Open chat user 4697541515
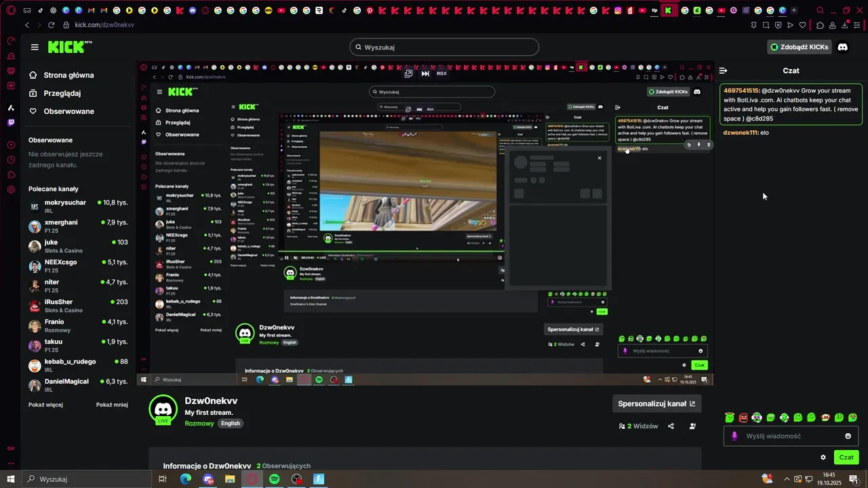The height and width of the screenshot is (488, 868). [x=741, y=90]
